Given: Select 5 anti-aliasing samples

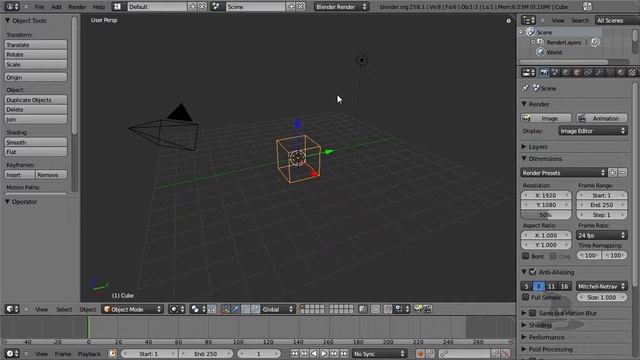Looking at the screenshot, I should 527,286.
